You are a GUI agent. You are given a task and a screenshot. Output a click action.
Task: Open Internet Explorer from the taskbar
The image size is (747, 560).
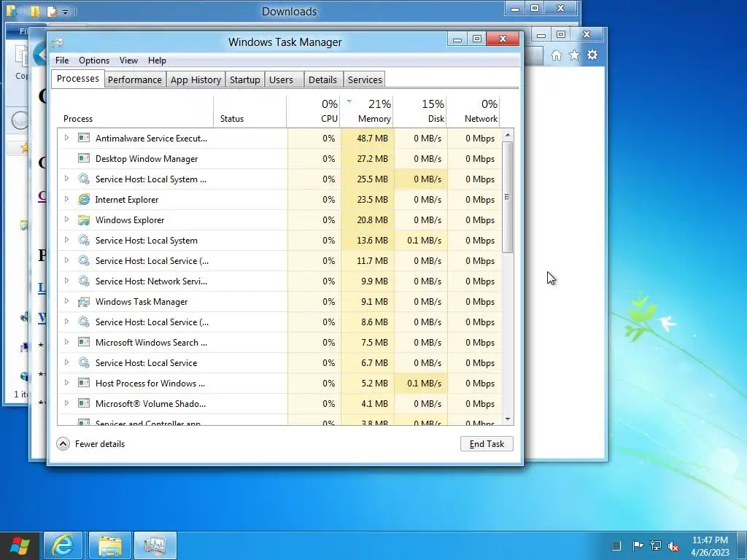point(63,545)
